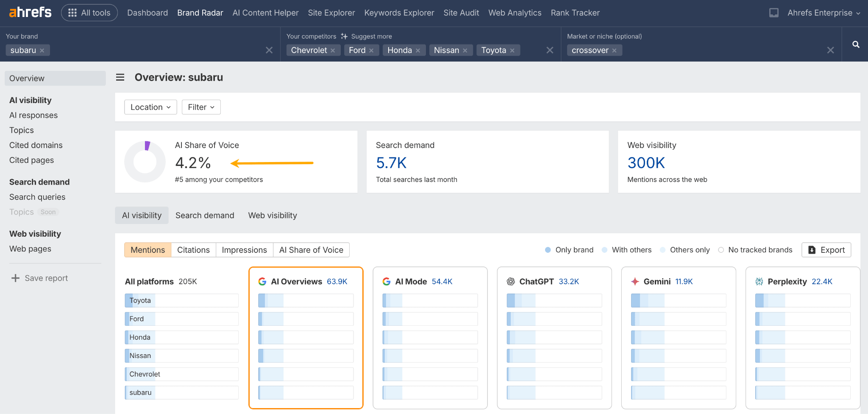Open the All tools grid menu
868x414 pixels.
89,12
